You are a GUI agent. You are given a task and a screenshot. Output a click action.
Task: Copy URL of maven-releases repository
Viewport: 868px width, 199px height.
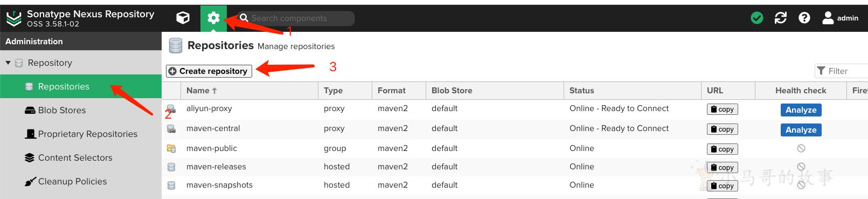tap(722, 168)
